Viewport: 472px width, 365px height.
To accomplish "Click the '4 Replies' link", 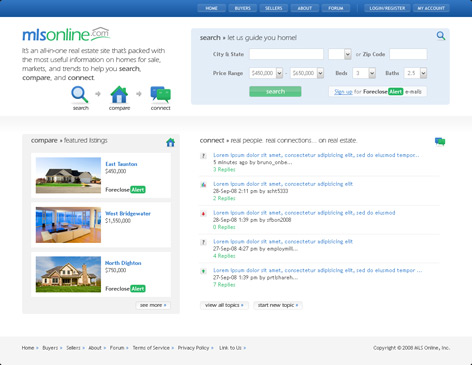I will (224, 256).
